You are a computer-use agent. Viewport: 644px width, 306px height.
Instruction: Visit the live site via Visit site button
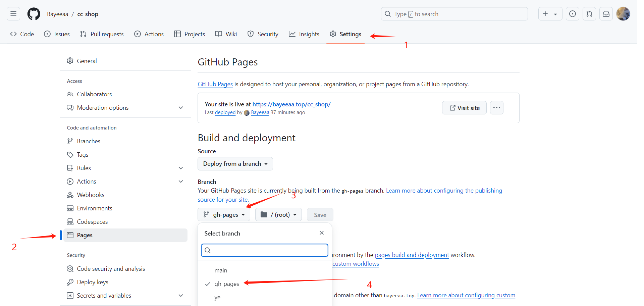point(464,108)
